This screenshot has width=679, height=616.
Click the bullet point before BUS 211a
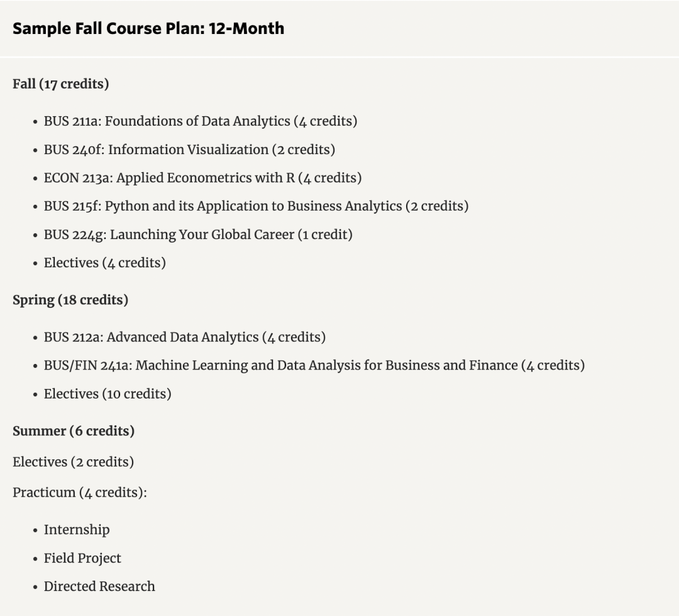click(35, 121)
